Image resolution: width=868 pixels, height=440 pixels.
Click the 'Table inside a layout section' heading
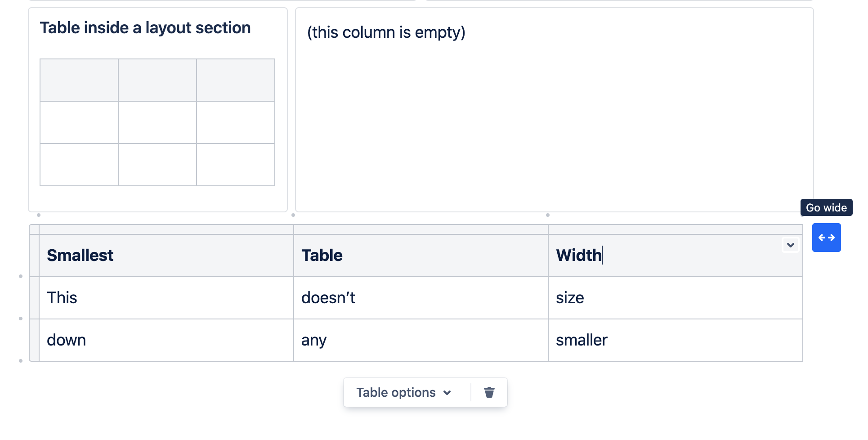tap(145, 28)
